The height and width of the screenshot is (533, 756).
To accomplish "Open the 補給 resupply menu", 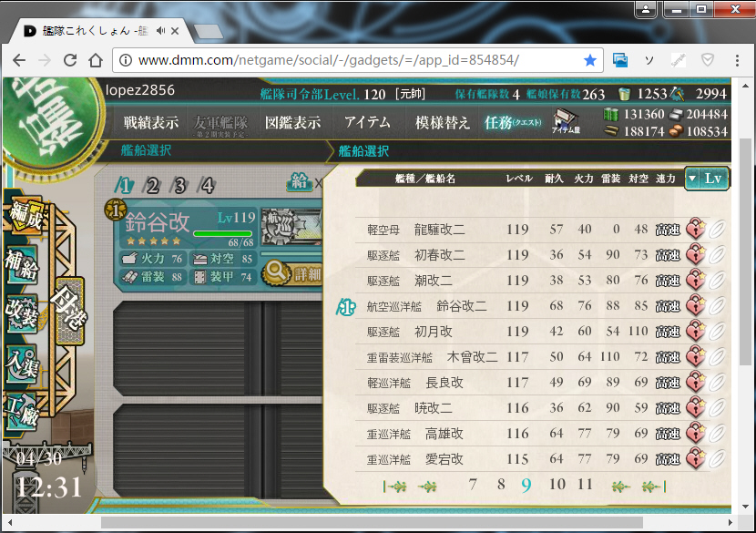I will click(22, 264).
